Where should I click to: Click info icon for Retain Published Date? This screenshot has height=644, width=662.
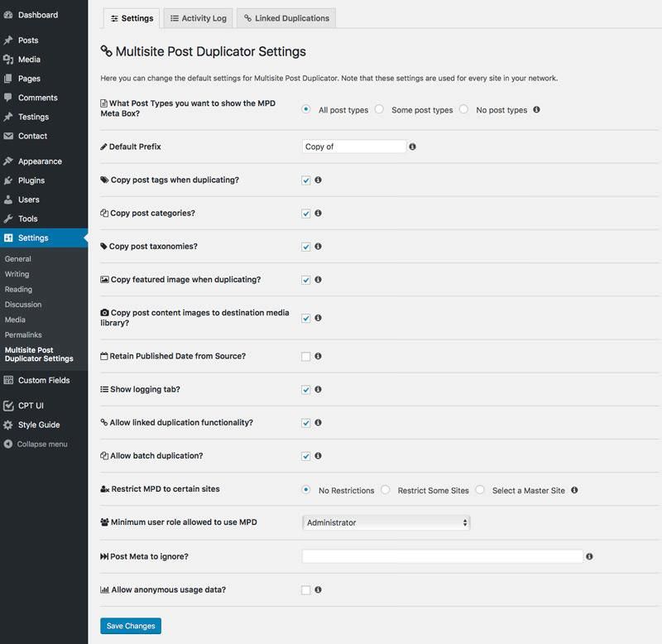pyautogui.click(x=318, y=356)
